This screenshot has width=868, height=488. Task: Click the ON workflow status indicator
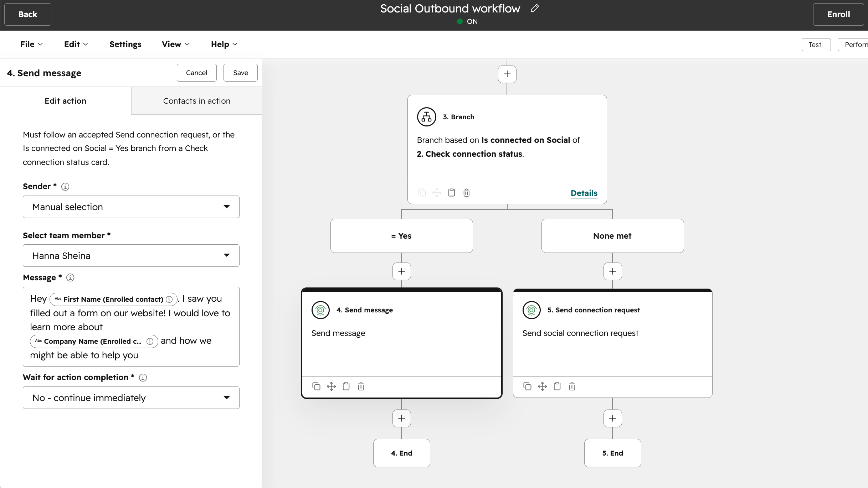467,21
